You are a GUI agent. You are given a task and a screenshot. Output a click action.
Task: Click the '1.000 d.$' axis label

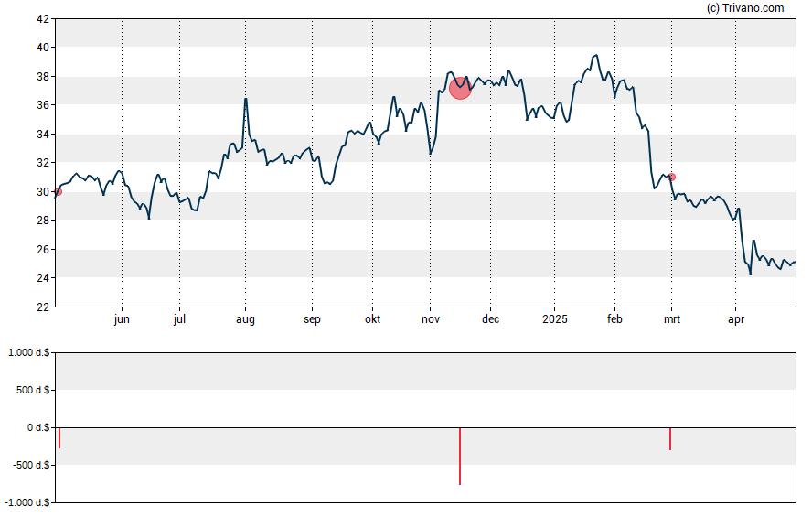coord(29,353)
